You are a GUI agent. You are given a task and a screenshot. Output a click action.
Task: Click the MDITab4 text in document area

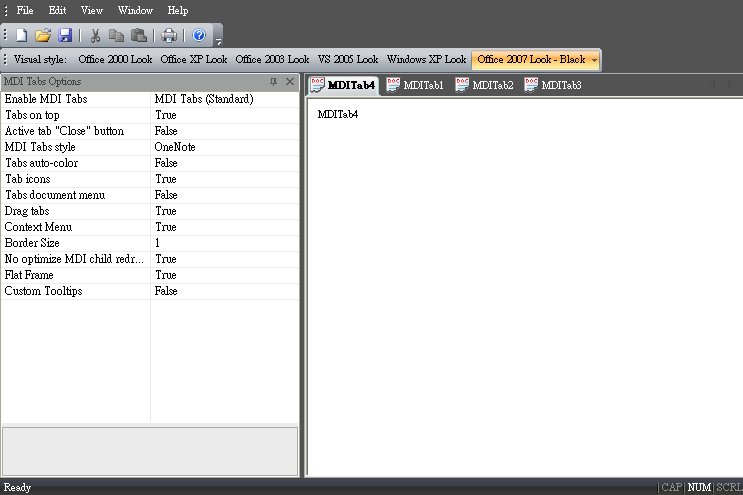tap(338, 115)
